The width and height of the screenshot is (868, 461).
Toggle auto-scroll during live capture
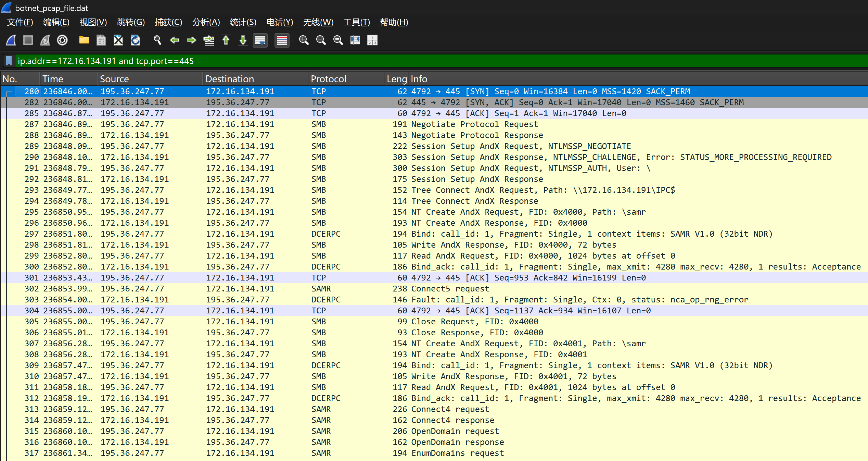[x=260, y=40]
